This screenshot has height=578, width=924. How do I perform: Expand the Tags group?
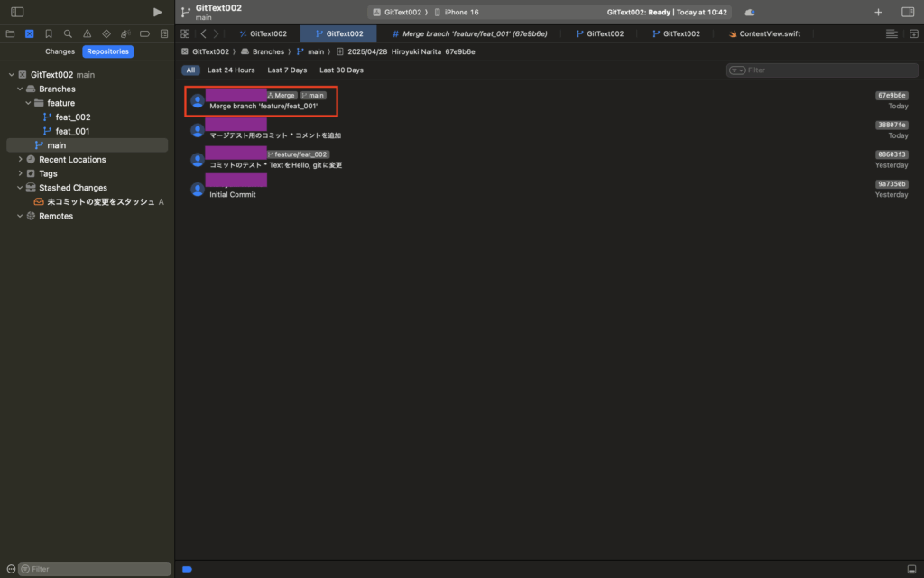[x=20, y=173]
